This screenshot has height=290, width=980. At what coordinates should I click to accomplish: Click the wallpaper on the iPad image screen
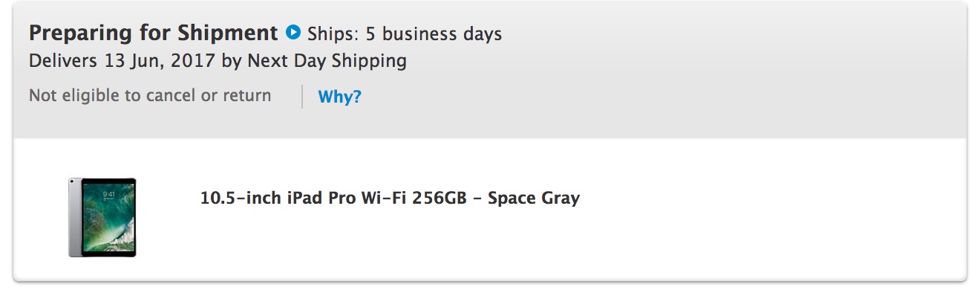[107, 217]
